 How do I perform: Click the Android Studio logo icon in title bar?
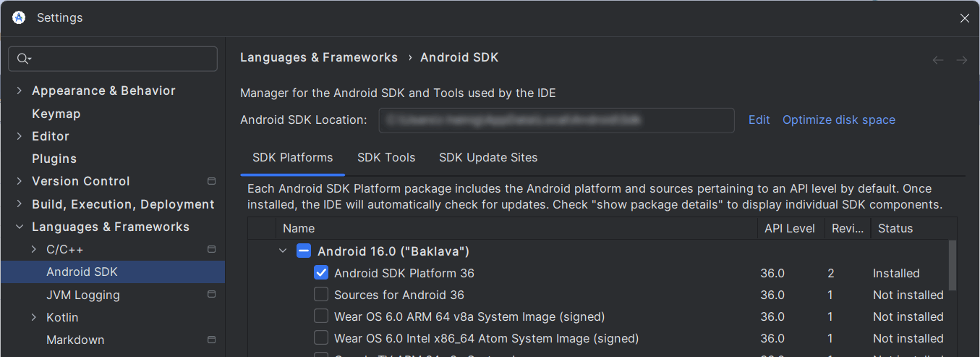point(19,17)
